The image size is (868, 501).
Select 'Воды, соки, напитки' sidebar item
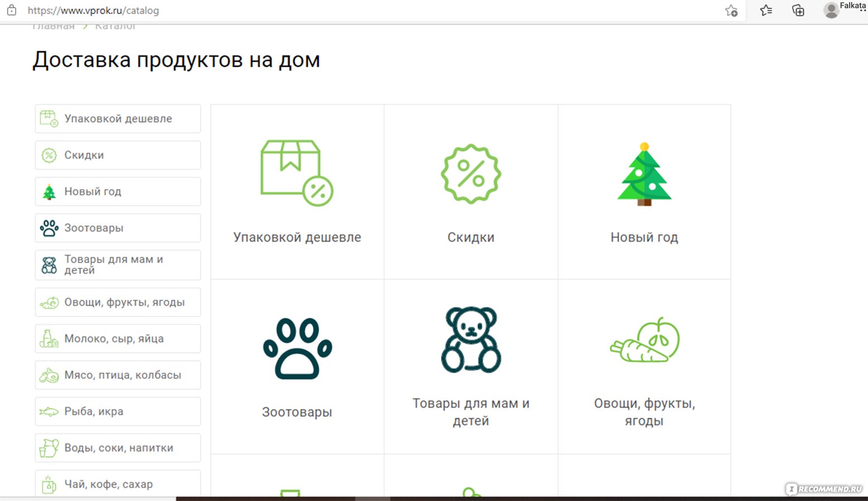118,448
